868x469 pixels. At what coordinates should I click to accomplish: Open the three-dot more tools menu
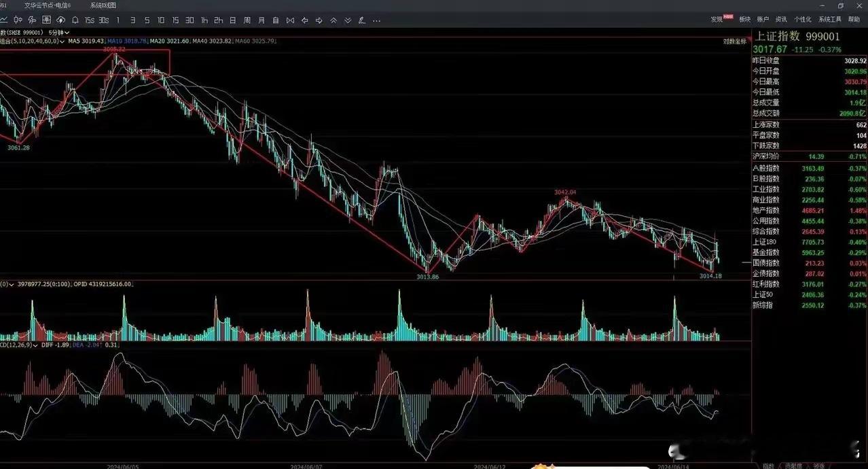pyautogui.click(x=376, y=20)
